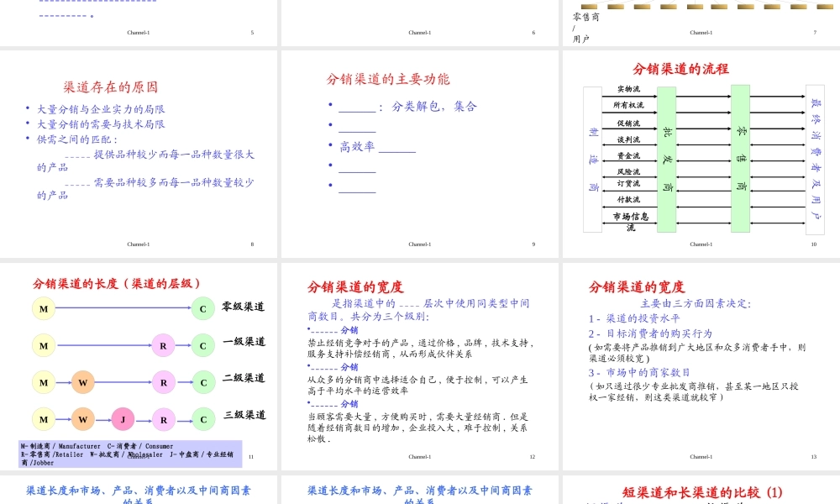Image resolution: width=840 pixels, height=504 pixels.
Task: Click the page number 9 under 主要功能 slide
Action: click(x=533, y=244)
